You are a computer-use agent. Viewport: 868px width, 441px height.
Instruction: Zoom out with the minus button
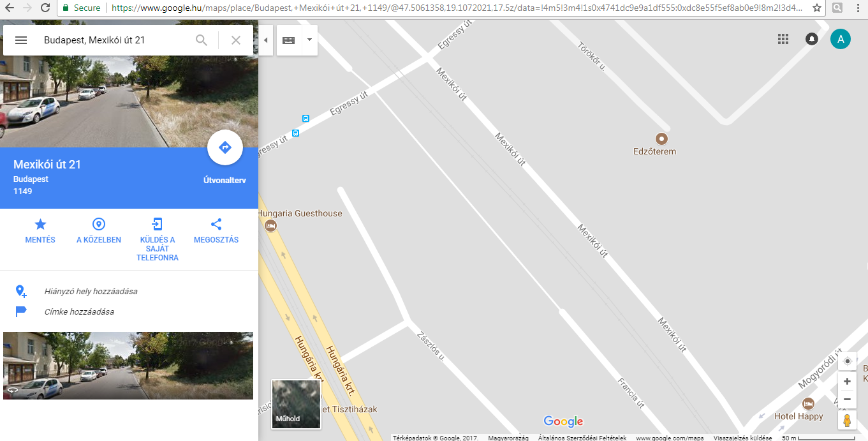pyautogui.click(x=847, y=400)
